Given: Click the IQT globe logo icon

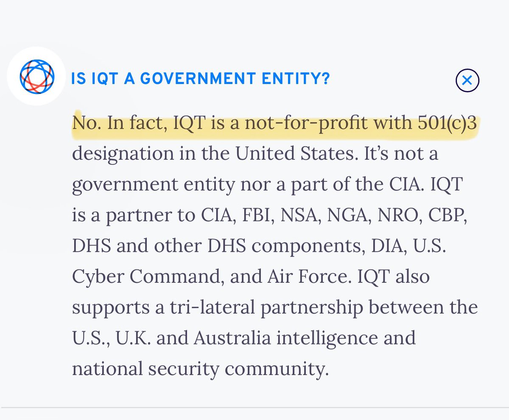Looking at the screenshot, I should click(x=37, y=77).
